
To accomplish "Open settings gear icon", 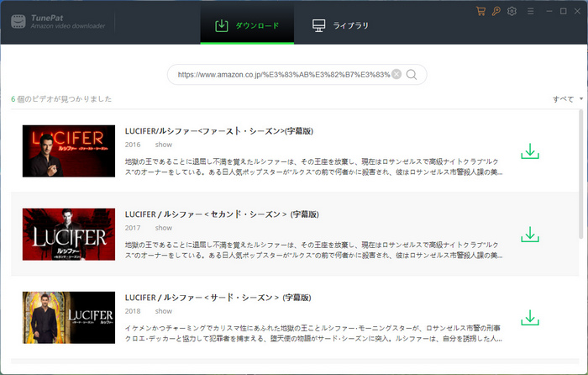I will (512, 11).
